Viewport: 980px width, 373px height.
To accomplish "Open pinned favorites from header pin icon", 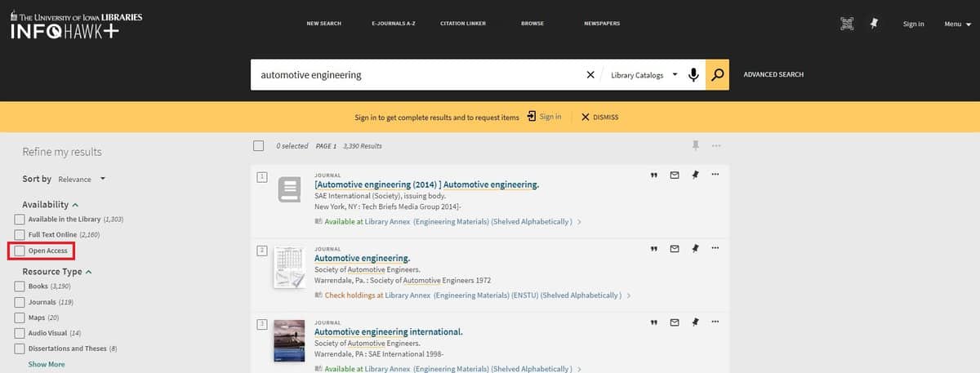I will [x=873, y=24].
